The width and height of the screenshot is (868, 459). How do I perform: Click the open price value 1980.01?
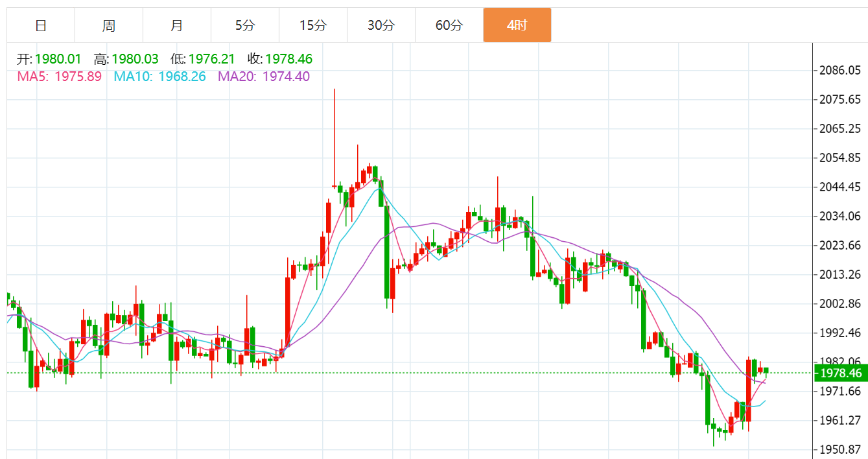pos(59,60)
